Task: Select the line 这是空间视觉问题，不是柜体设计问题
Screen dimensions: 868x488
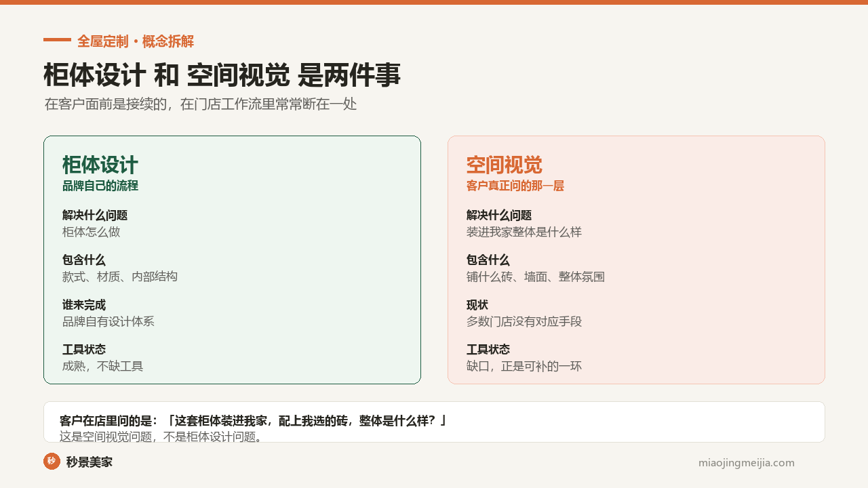Action: coord(161,436)
